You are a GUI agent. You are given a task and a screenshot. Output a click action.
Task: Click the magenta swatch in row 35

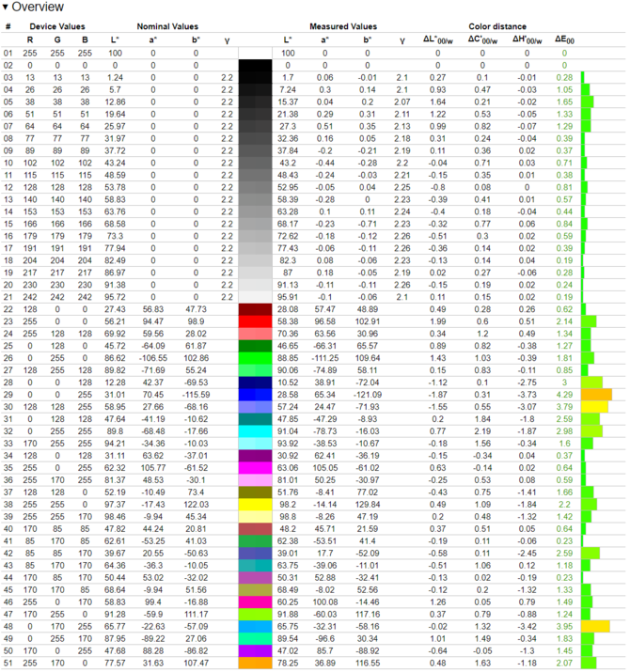(256, 469)
